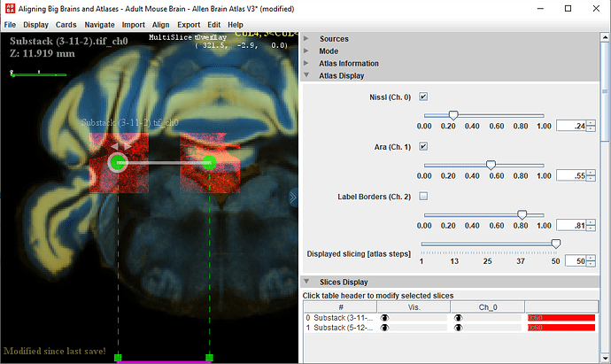Uncheck the Ara (Ch. 1) checkbox
The height and width of the screenshot is (364, 611).
423,146
